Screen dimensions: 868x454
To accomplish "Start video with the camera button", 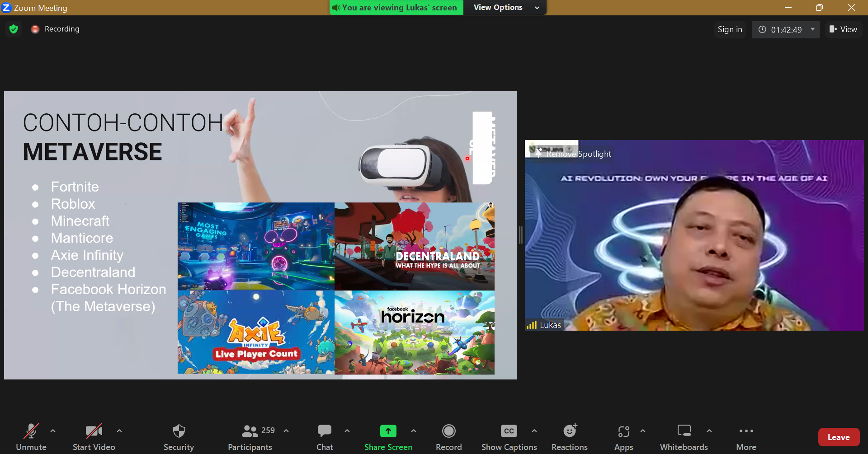I will 94,436.
